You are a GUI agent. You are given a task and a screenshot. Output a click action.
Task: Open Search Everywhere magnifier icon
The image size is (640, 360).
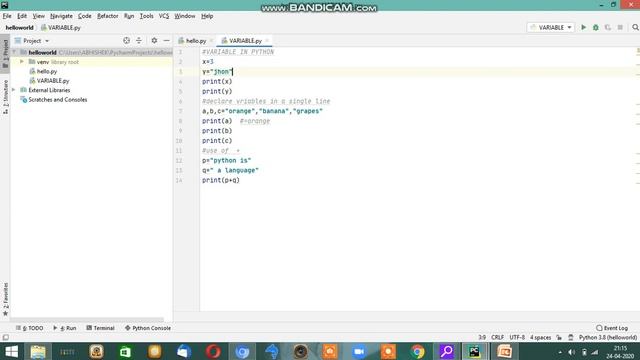click(x=635, y=27)
